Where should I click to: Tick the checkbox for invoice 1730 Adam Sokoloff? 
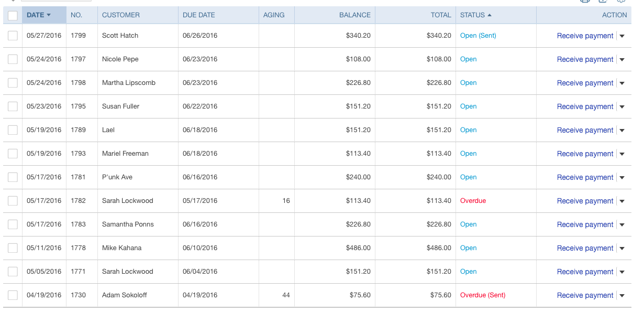[x=13, y=295]
